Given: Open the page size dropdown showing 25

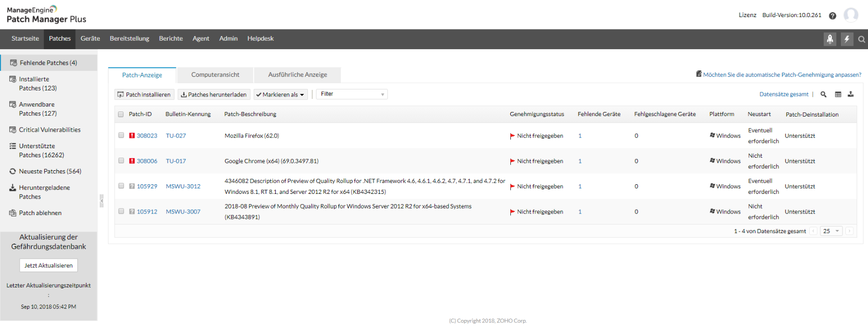Looking at the screenshot, I should coord(831,231).
